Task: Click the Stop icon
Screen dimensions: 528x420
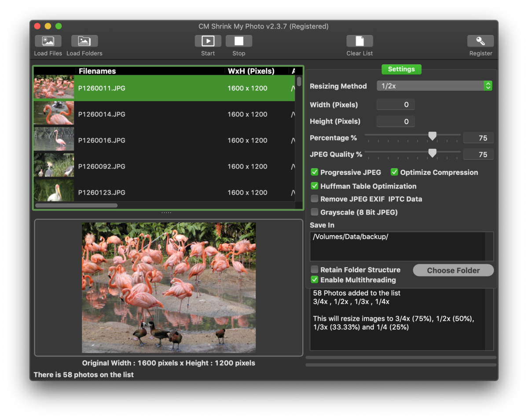Action: [x=239, y=41]
